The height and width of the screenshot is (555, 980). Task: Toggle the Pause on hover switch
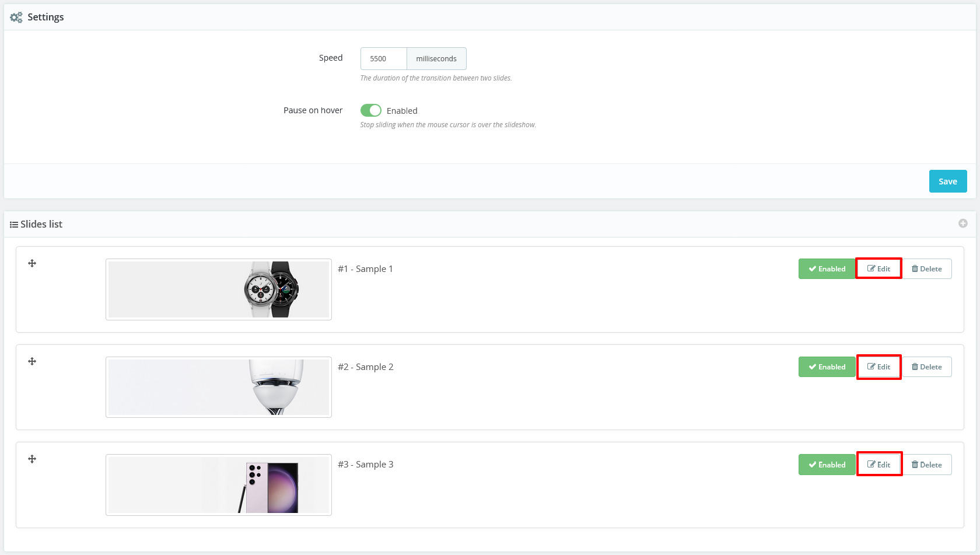point(371,110)
